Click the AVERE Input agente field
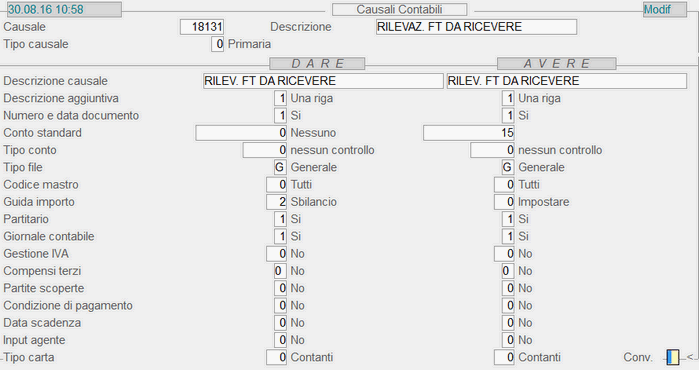The width and height of the screenshot is (699, 370). click(x=508, y=340)
